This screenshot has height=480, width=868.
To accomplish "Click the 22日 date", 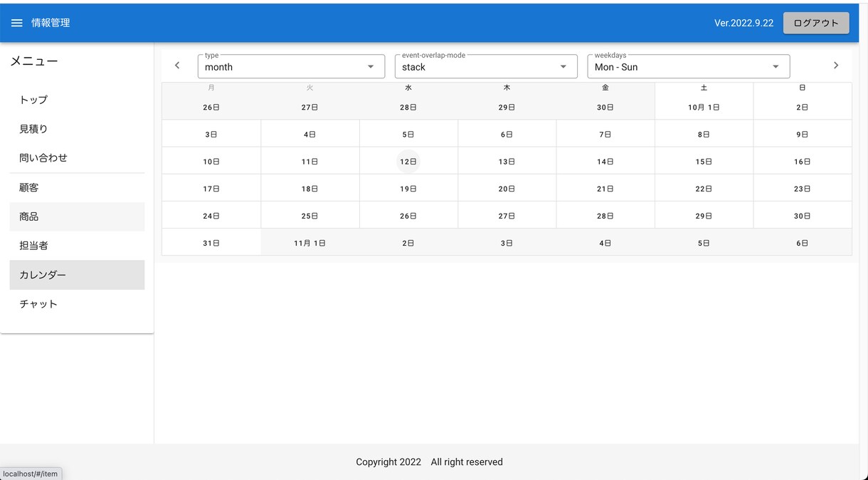I will [x=704, y=189].
